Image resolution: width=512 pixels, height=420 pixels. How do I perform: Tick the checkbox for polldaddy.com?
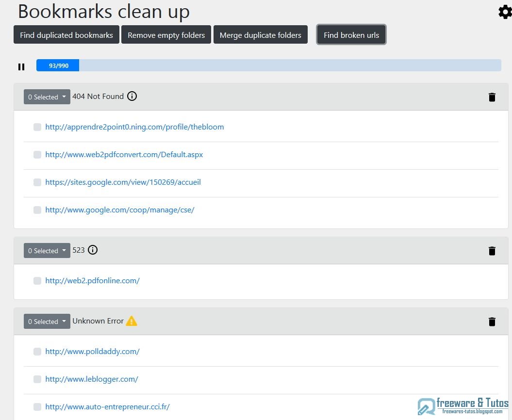[37, 351]
